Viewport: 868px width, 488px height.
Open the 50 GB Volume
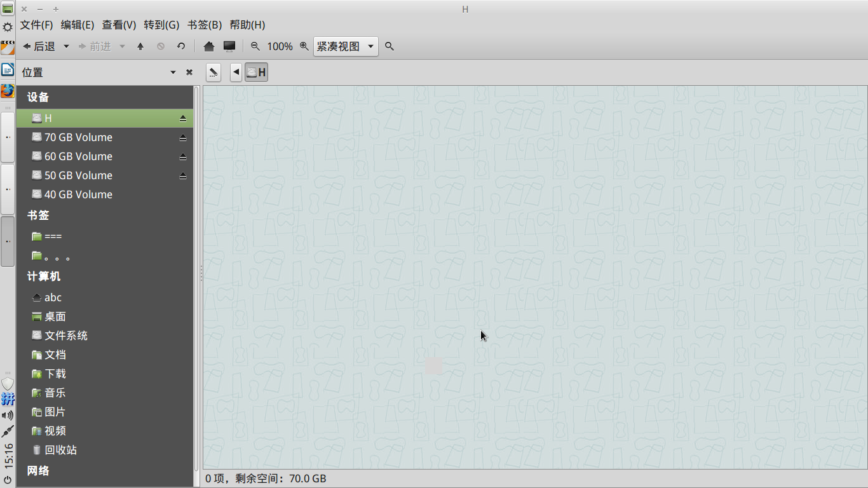click(105, 175)
